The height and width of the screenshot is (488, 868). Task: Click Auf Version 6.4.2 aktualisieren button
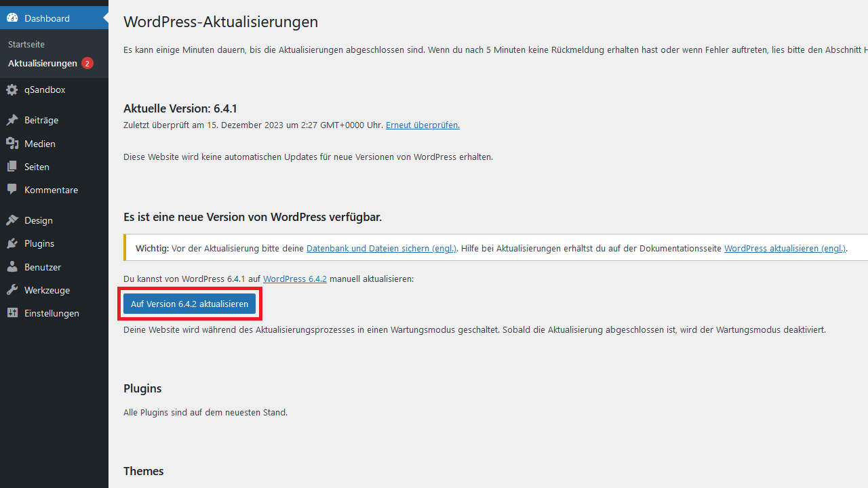pyautogui.click(x=189, y=304)
